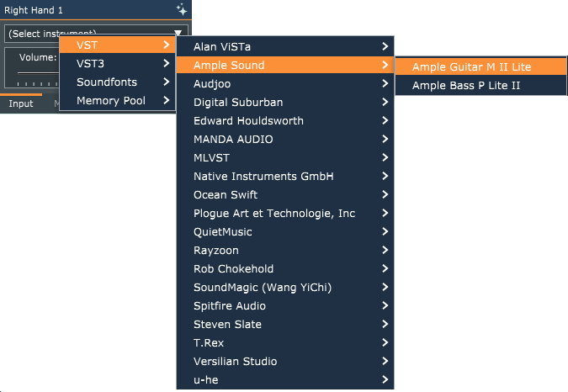Expand SoundMagic (Wang YiChi) submenu

285,287
